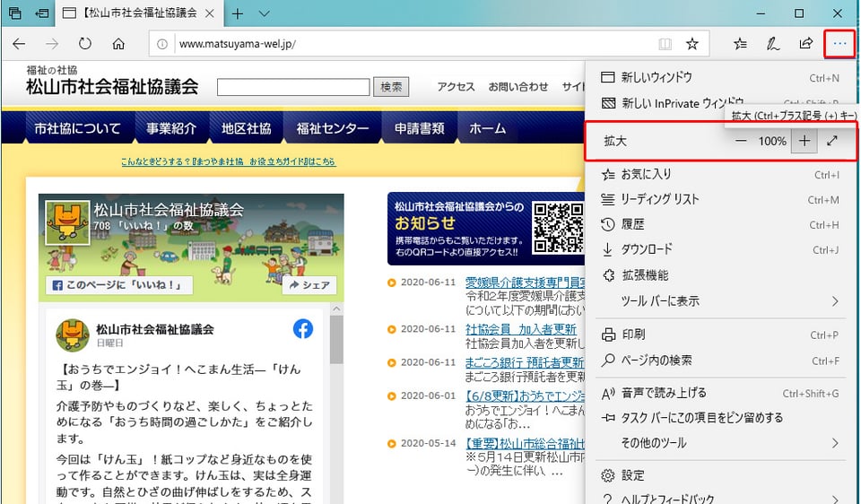Choose 新しいウィンドウ menu item

click(x=720, y=77)
